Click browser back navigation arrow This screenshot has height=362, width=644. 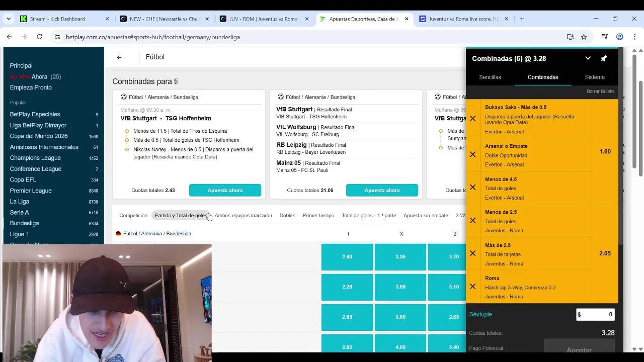coord(9,37)
